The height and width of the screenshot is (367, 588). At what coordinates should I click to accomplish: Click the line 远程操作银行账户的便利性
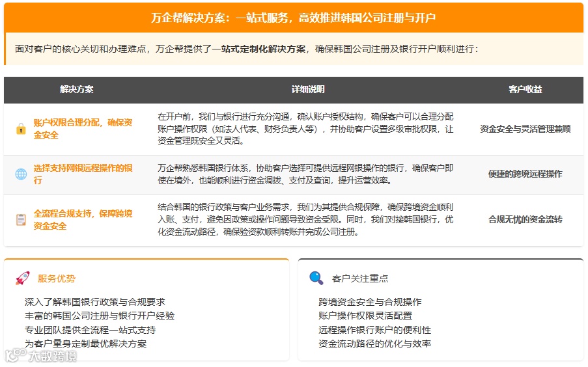point(374,330)
